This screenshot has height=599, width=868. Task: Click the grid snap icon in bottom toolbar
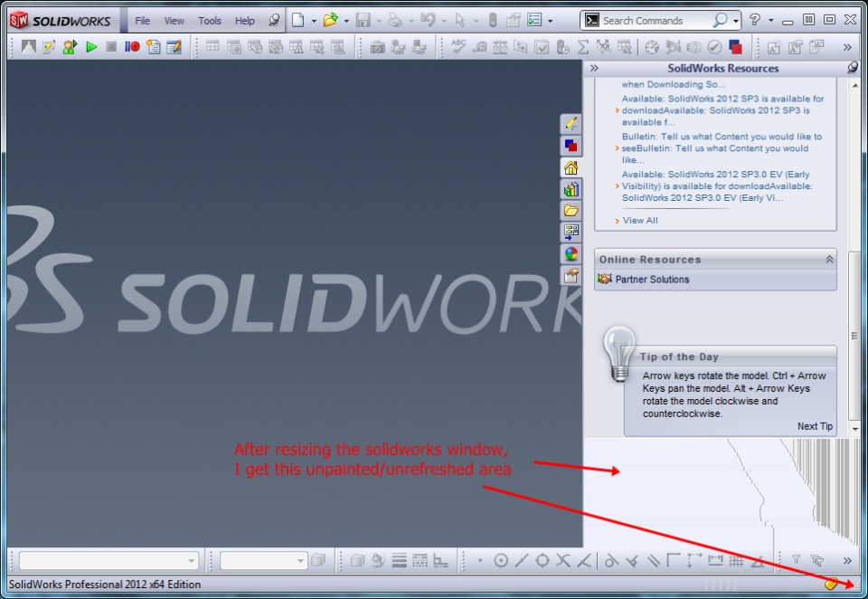tap(736, 561)
